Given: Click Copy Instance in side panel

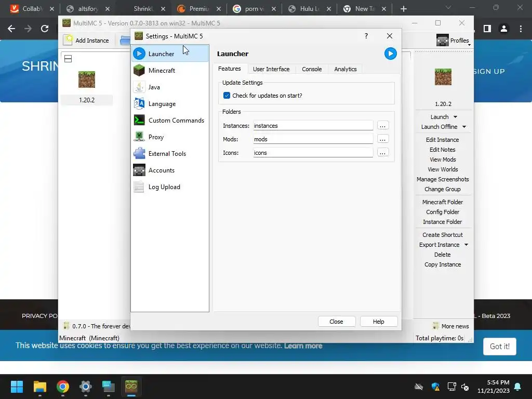Looking at the screenshot, I should pyautogui.click(x=443, y=264).
